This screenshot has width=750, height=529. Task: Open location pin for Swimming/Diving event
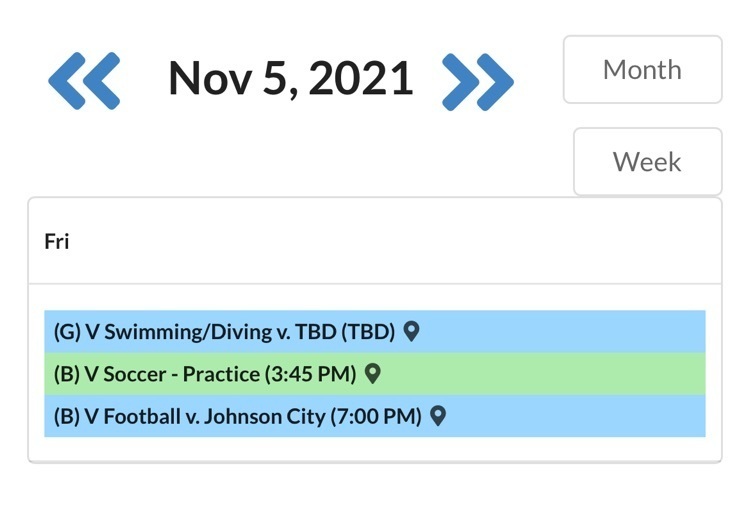pyautogui.click(x=411, y=331)
